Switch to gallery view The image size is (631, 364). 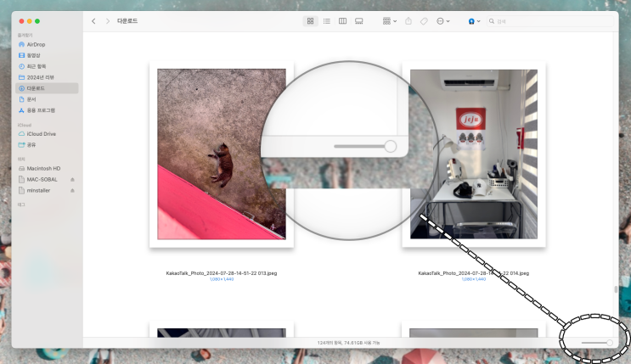click(x=359, y=21)
